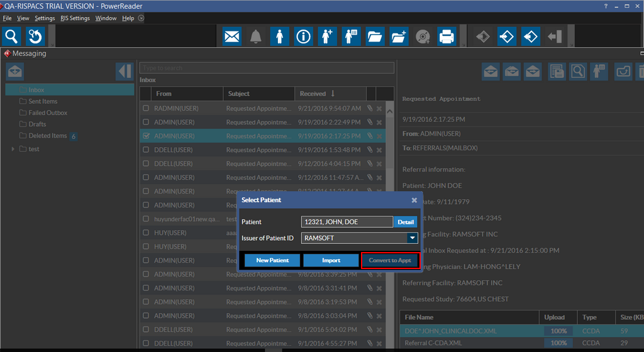
Task: Click the Type to search field
Action: (x=267, y=68)
